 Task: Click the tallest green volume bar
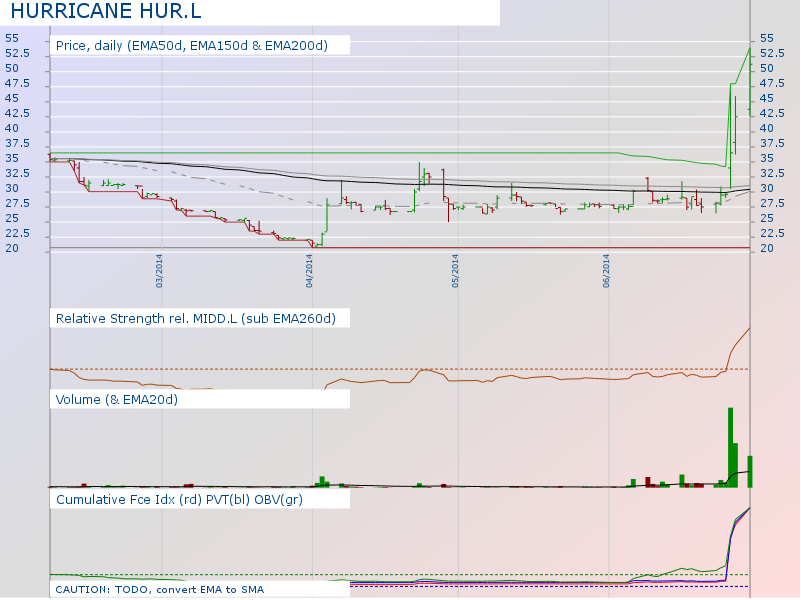tap(730, 447)
